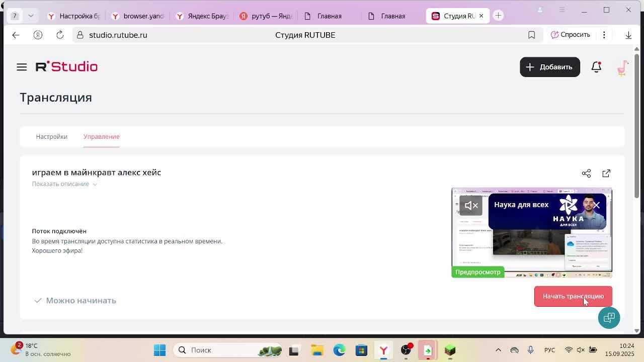Click the Спросить assistant button
The height and width of the screenshot is (362, 644).
[x=570, y=35]
